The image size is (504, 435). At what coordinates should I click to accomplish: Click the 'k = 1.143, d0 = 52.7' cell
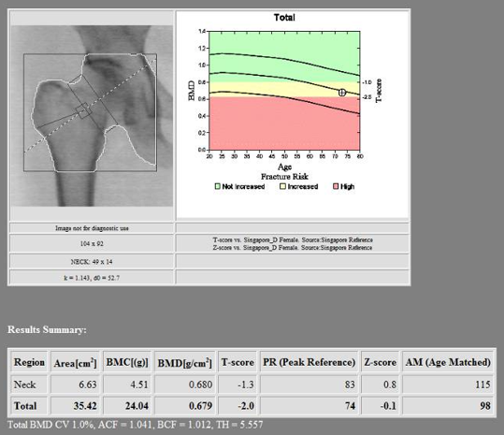92,278
